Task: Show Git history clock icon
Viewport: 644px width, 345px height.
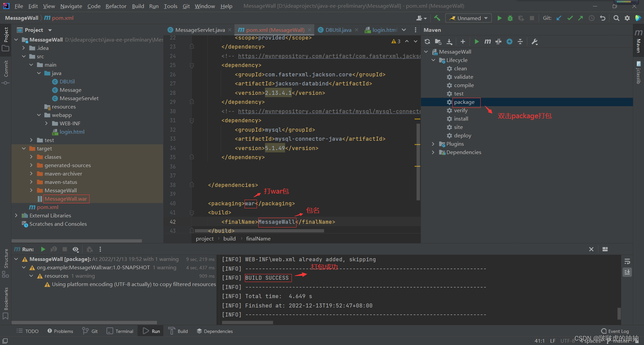Action: pos(592,18)
